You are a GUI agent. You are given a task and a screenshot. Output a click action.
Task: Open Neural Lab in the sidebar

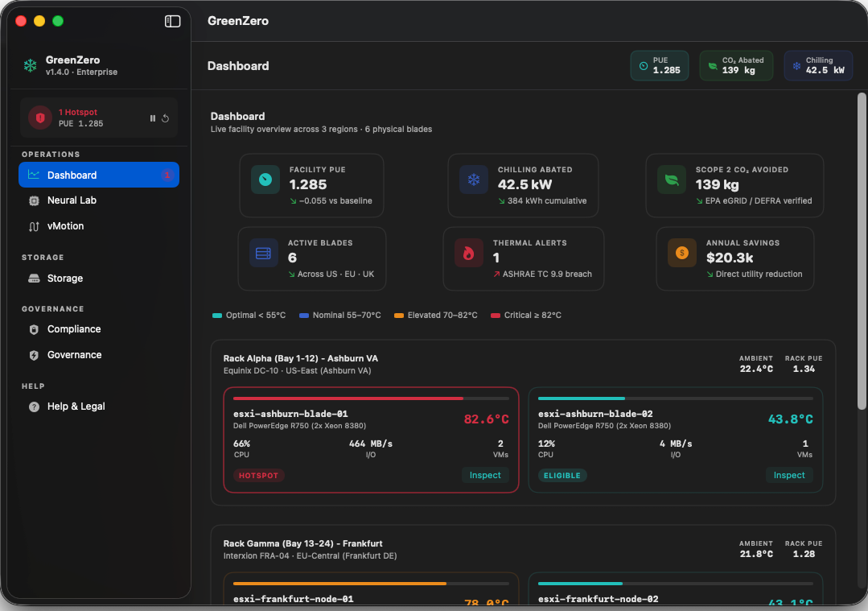coord(99,200)
